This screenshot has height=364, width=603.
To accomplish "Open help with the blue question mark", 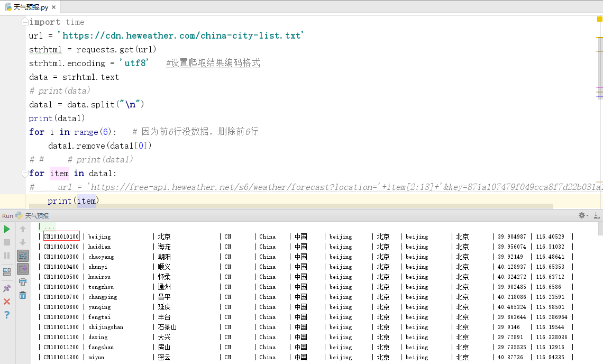I will click(6, 315).
